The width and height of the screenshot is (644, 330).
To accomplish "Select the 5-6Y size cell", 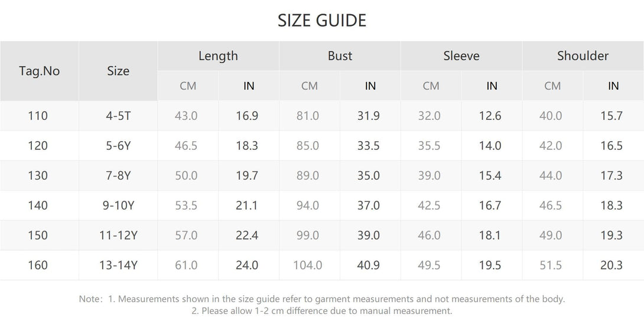I will (x=118, y=146).
